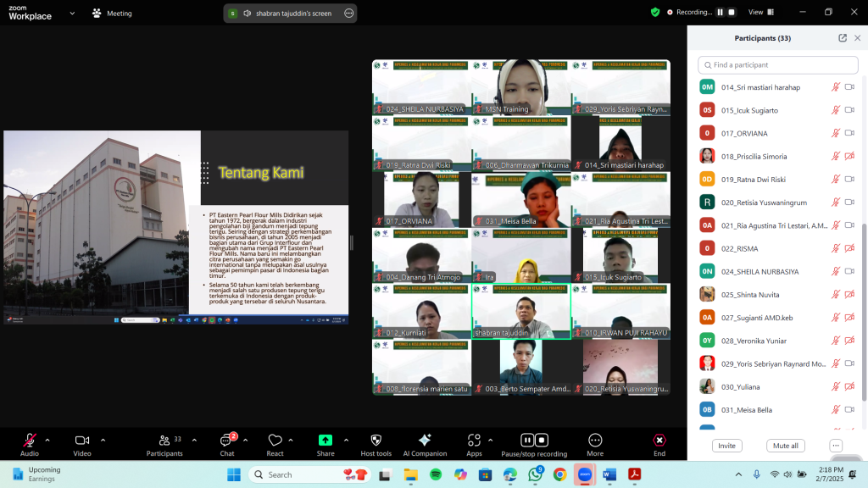Open the View dropdown at top

(760, 13)
